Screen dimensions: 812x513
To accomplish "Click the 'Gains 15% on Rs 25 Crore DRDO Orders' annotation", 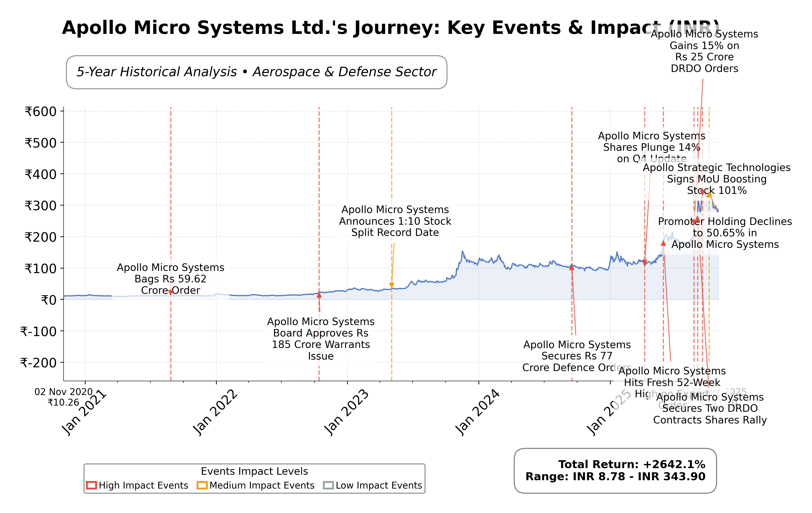I will [704, 51].
